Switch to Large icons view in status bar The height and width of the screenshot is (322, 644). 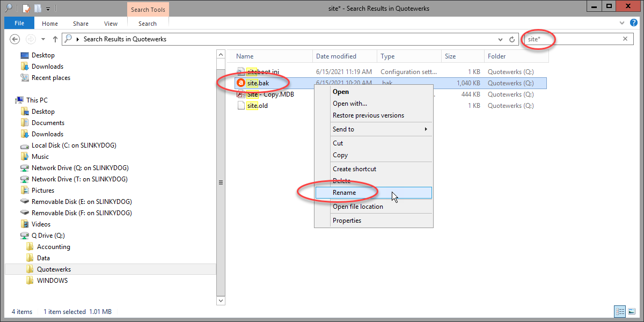click(631, 311)
